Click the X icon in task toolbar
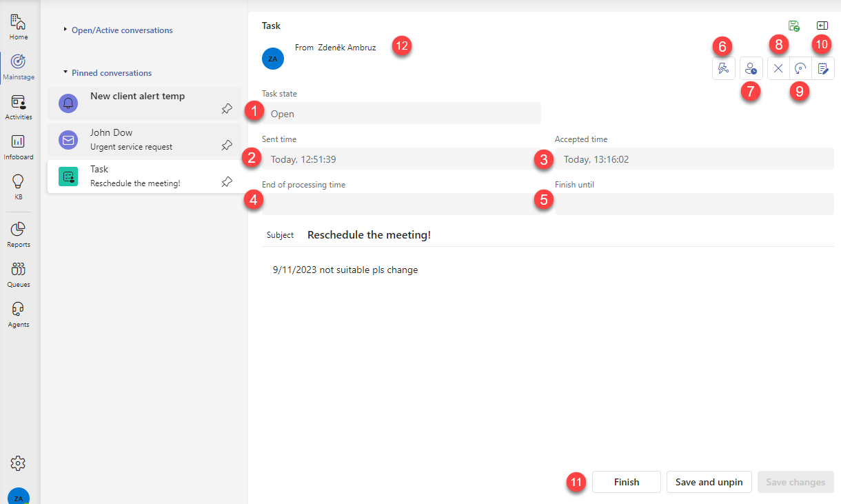 coord(778,68)
